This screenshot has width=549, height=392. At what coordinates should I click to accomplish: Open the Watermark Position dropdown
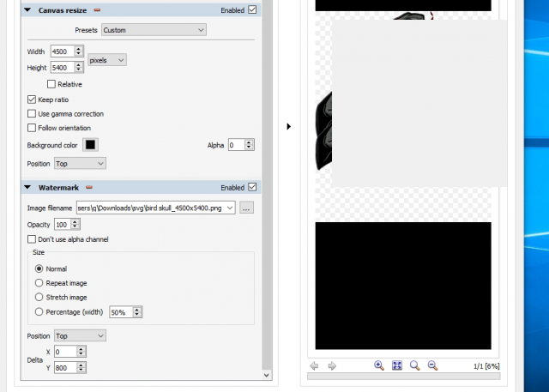tap(80, 336)
